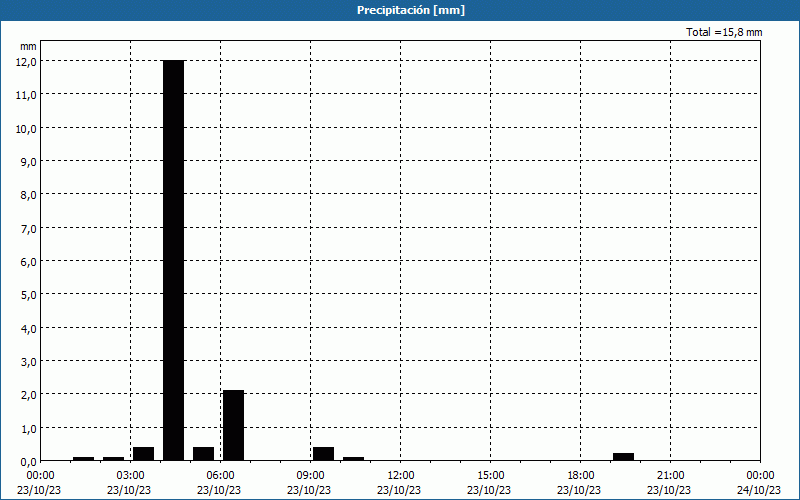This screenshot has height=500, width=800.
Task: Click the "Precipitación [mm]" chart title
Action: click(x=411, y=10)
